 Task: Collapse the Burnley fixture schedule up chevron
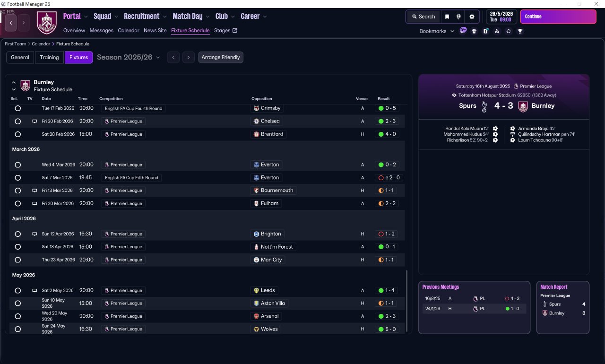pos(14,82)
